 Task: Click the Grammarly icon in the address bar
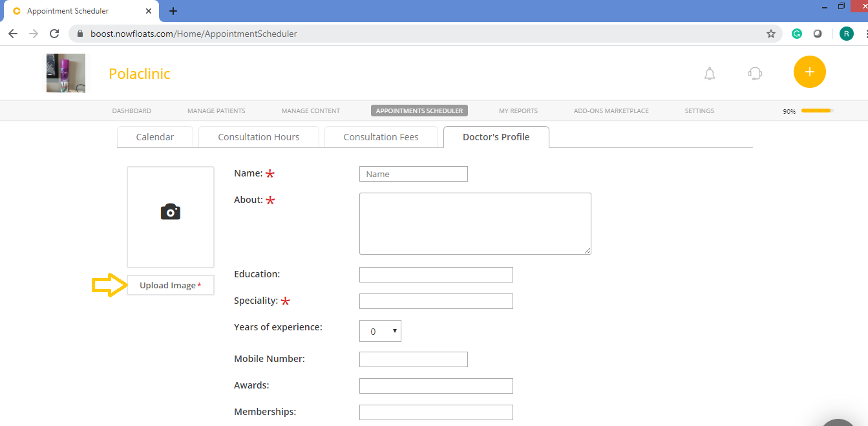tap(797, 33)
